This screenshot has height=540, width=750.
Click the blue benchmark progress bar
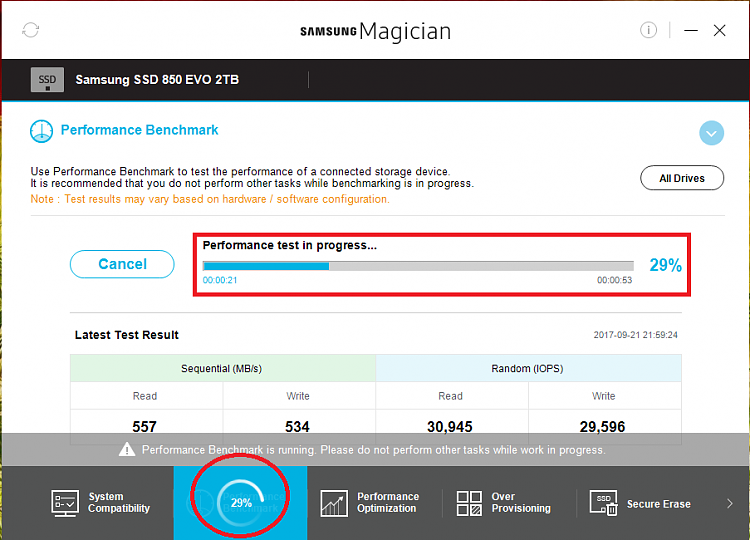(x=418, y=266)
